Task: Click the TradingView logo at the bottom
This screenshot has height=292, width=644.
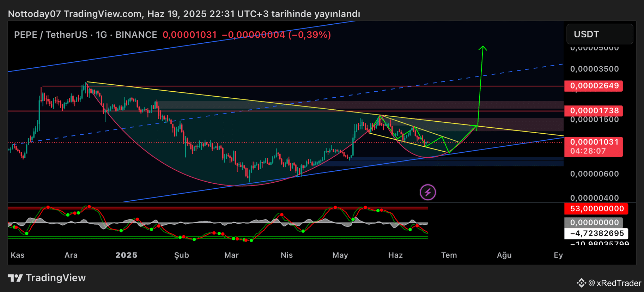Action: [47, 278]
